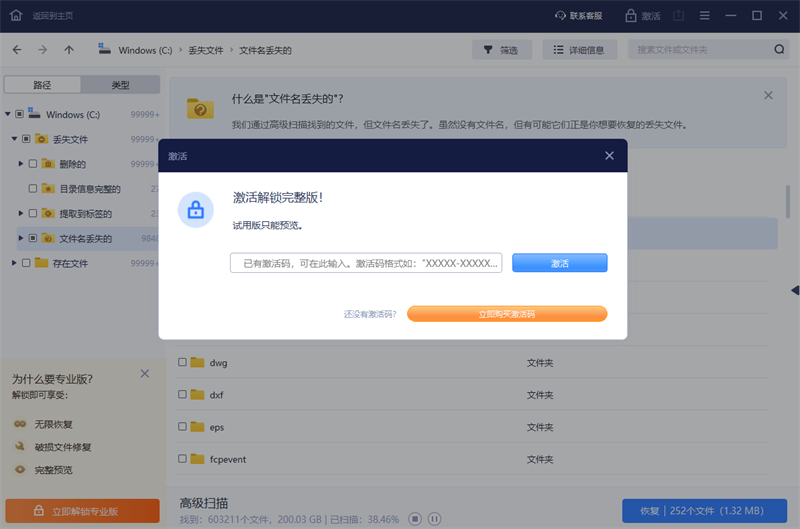The height and width of the screenshot is (529, 800).
Task: Open the 筛选 filter button
Action: point(502,49)
